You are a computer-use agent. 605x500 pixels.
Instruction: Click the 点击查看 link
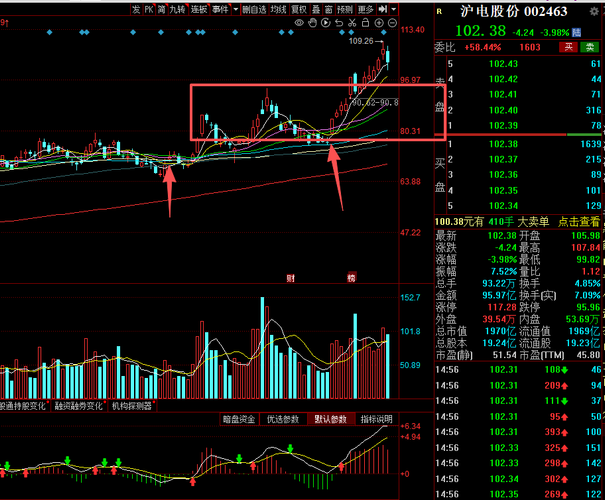click(x=579, y=221)
